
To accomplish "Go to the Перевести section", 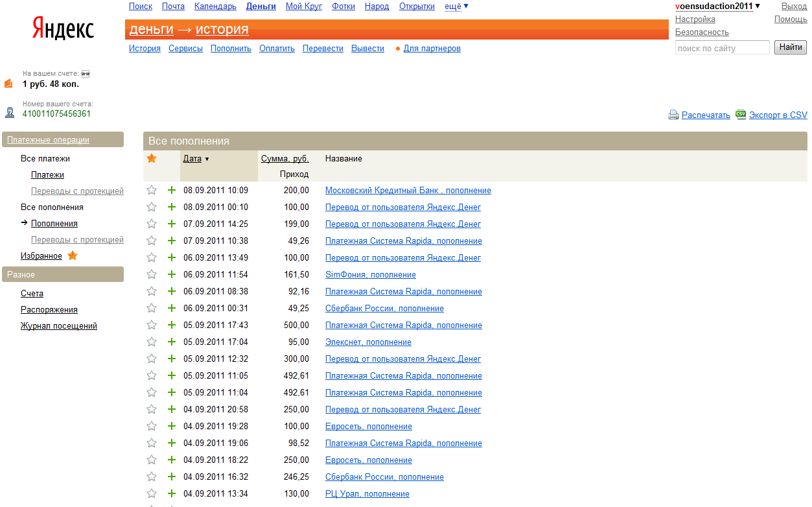I will click(323, 48).
